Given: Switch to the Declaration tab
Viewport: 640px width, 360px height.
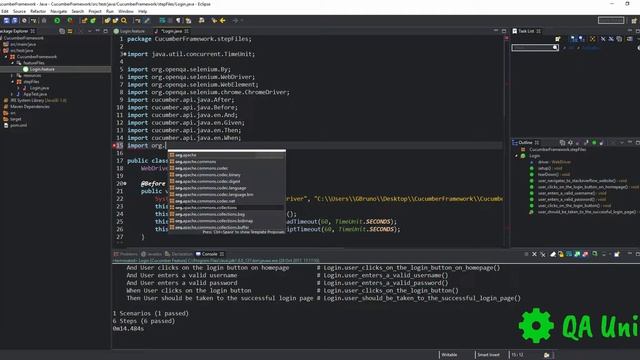Looking at the screenshot, I should (x=179, y=254).
